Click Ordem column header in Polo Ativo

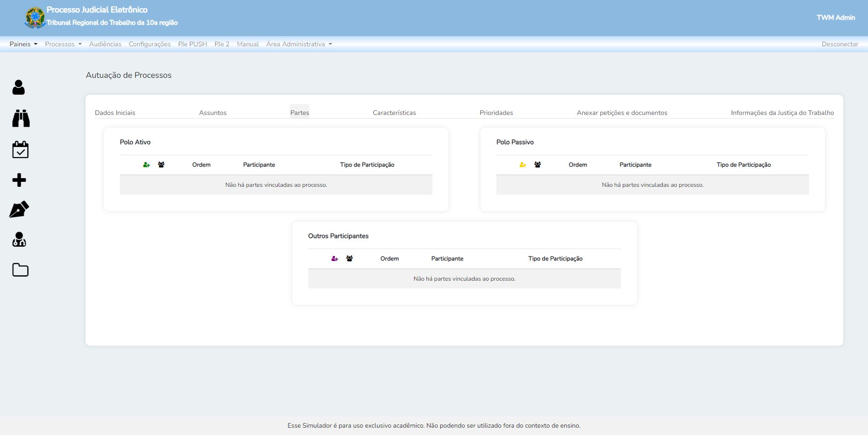[x=201, y=165]
